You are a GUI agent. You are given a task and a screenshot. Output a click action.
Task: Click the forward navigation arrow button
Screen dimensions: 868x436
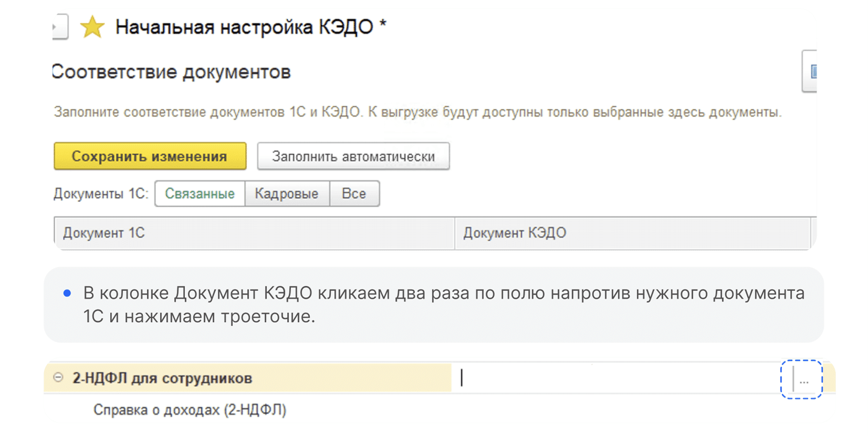click(60, 26)
